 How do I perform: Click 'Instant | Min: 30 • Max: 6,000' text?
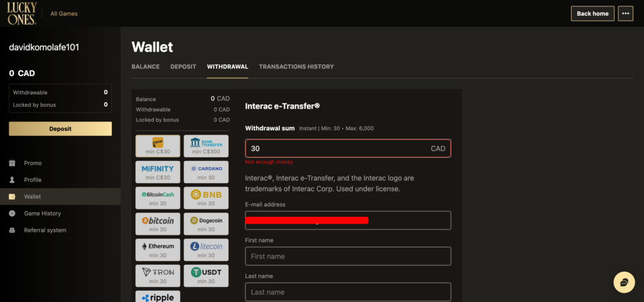[336, 128]
